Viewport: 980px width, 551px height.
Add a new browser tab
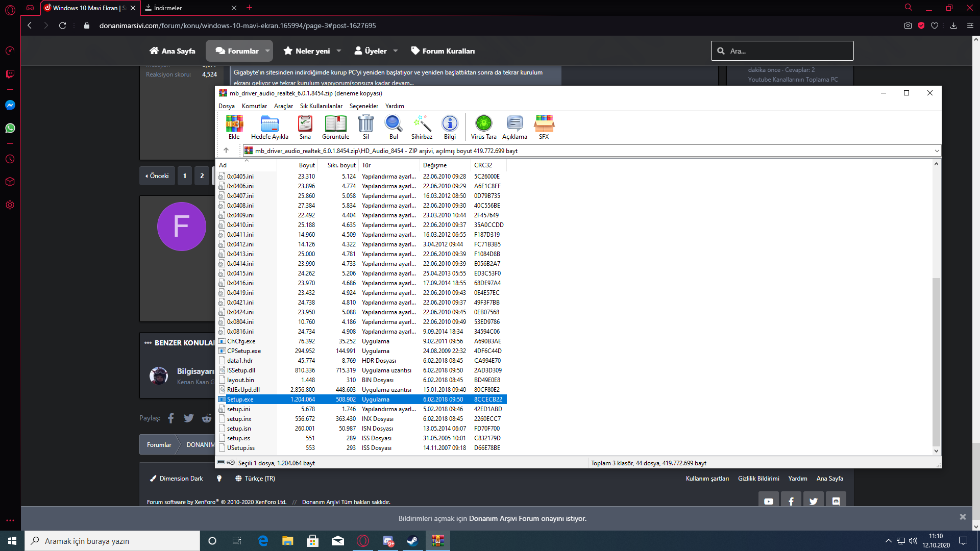coord(249,8)
